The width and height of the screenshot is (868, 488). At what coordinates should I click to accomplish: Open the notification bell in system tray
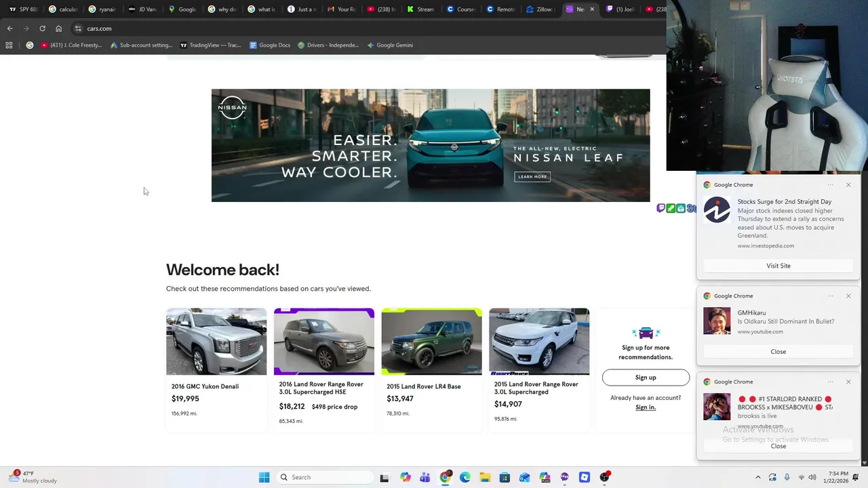point(856,477)
